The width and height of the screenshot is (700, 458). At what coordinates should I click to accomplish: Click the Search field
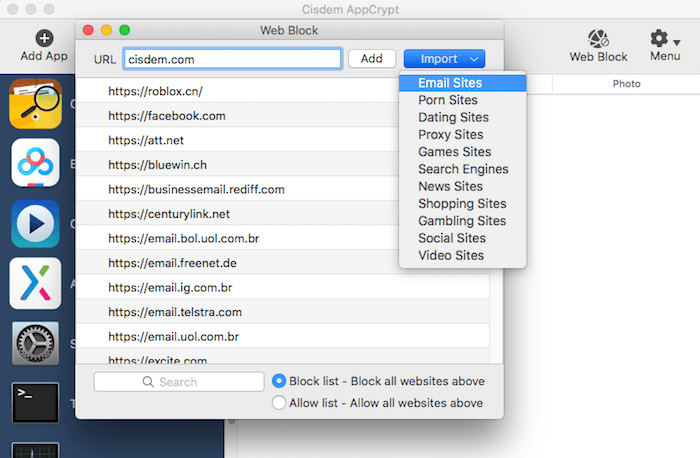click(x=179, y=382)
